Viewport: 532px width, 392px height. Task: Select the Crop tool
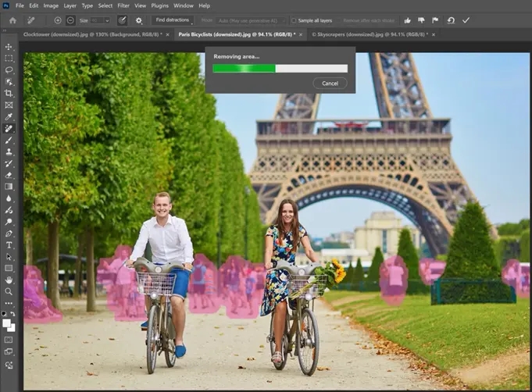[9, 93]
